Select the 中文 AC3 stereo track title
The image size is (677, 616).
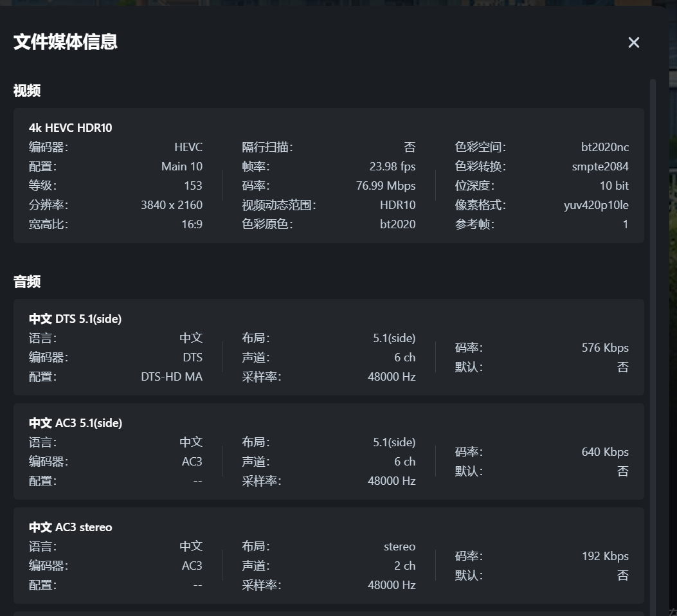point(70,527)
